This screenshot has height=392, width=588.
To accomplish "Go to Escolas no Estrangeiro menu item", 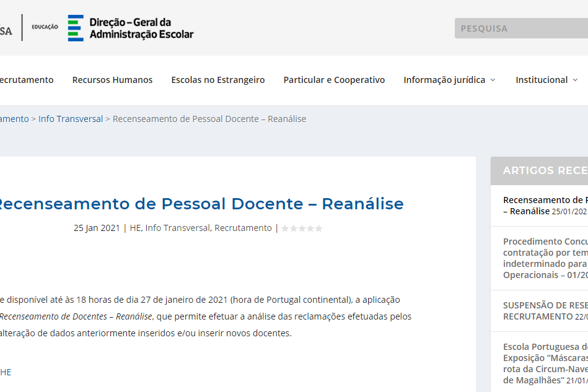I will [218, 80].
